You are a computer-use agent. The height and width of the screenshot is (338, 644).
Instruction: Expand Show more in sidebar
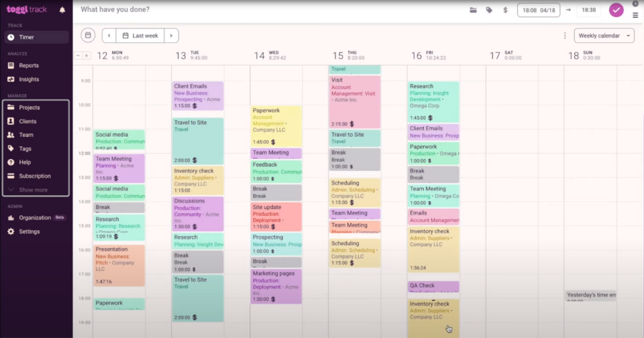click(x=33, y=190)
